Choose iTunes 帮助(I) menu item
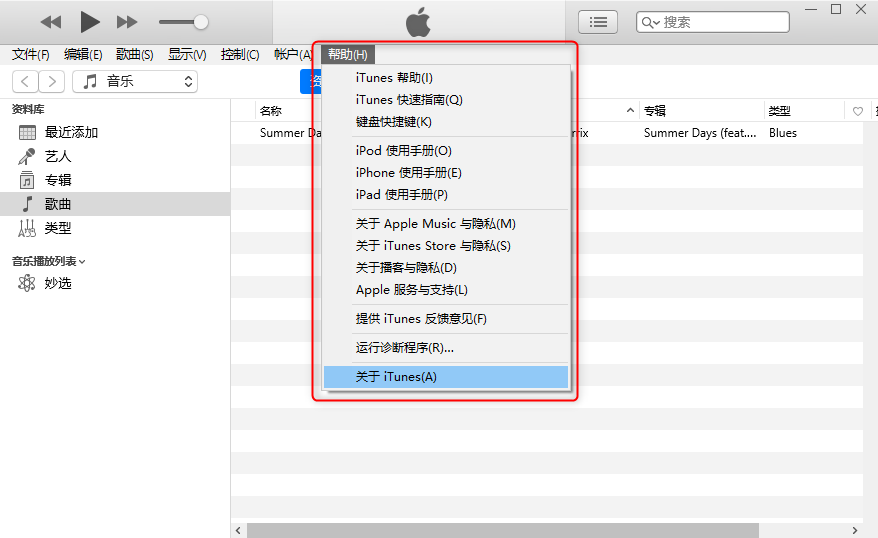Image resolution: width=878 pixels, height=538 pixels. (x=446, y=78)
